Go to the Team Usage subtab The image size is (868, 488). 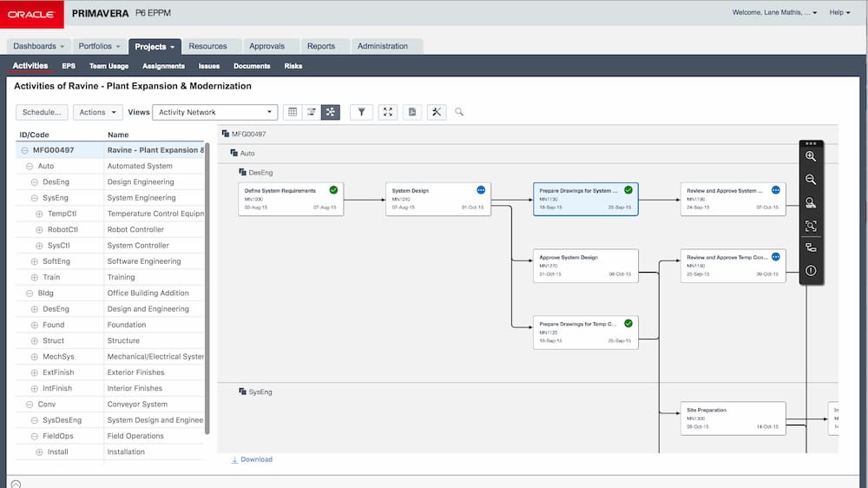tap(108, 66)
